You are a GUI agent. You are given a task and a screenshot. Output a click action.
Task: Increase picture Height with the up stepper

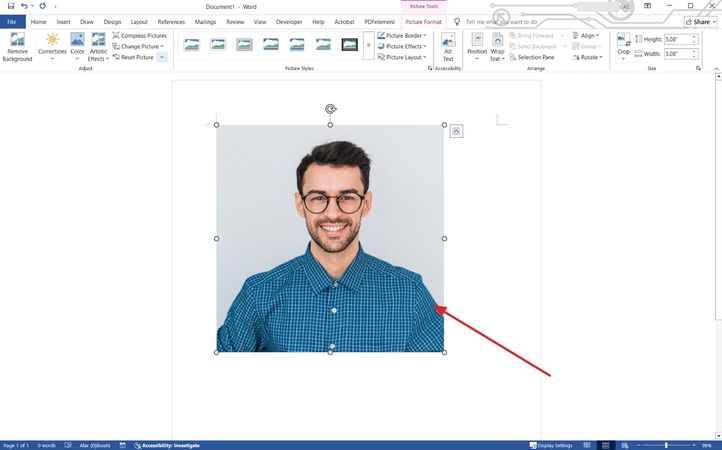click(x=694, y=37)
